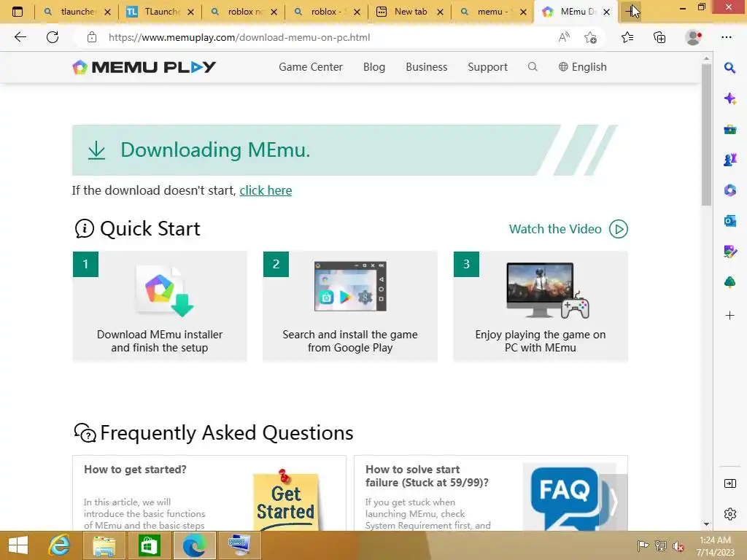Click the Enjoy playing the game step card

[541, 306]
